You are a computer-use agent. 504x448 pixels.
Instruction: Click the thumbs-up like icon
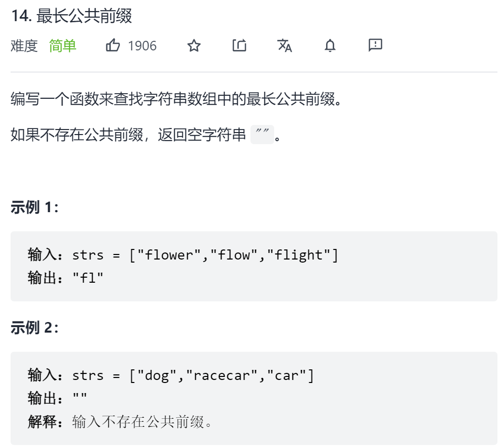(113, 45)
